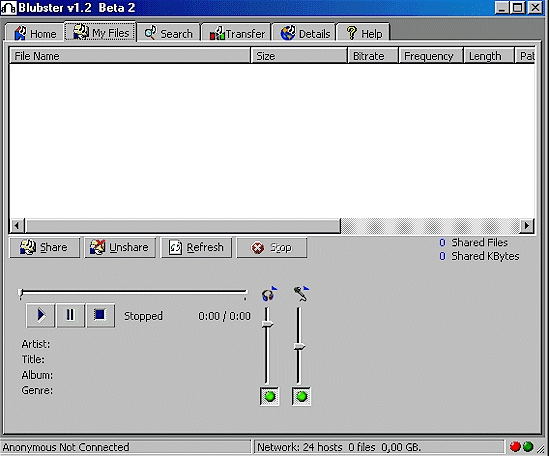This screenshot has width=550, height=457.
Task: Refresh the shared files list
Action: point(196,248)
